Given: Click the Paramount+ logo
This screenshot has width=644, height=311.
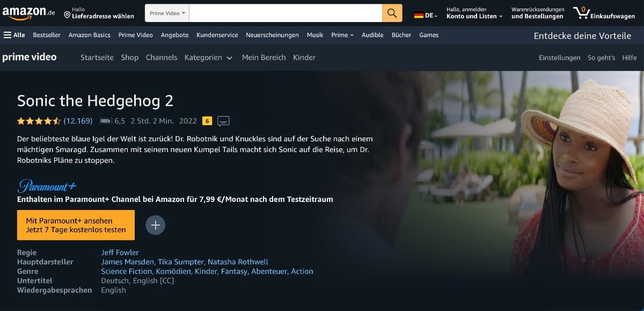Looking at the screenshot, I should [x=47, y=186].
